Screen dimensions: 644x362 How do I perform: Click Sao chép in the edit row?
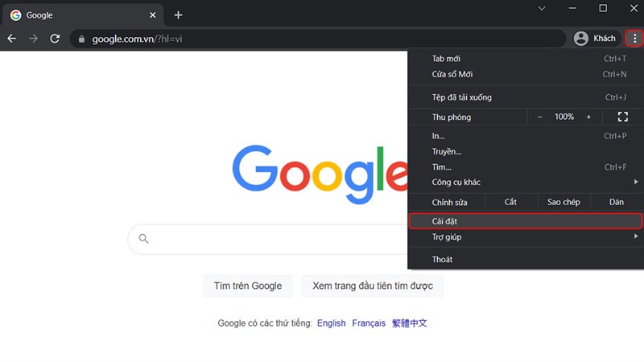tap(564, 202)
